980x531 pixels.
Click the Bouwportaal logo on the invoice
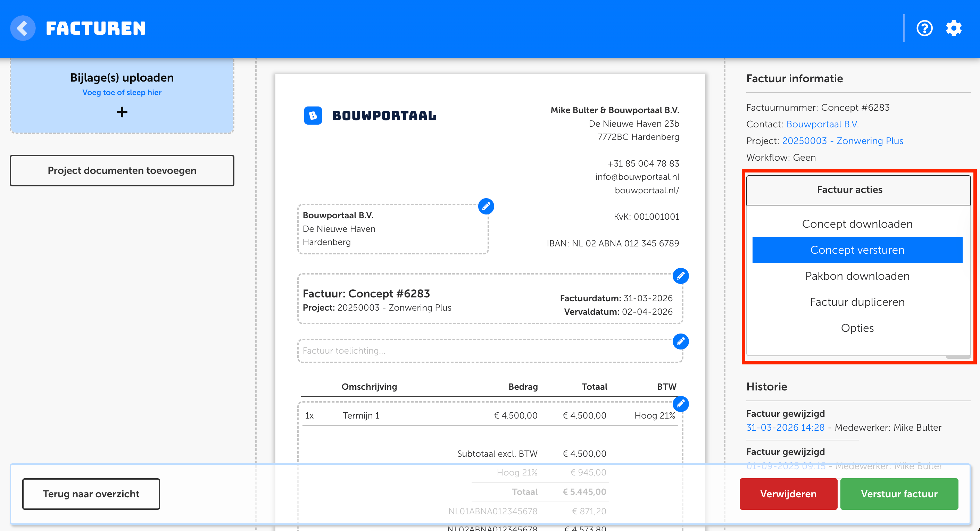[370, 116]
